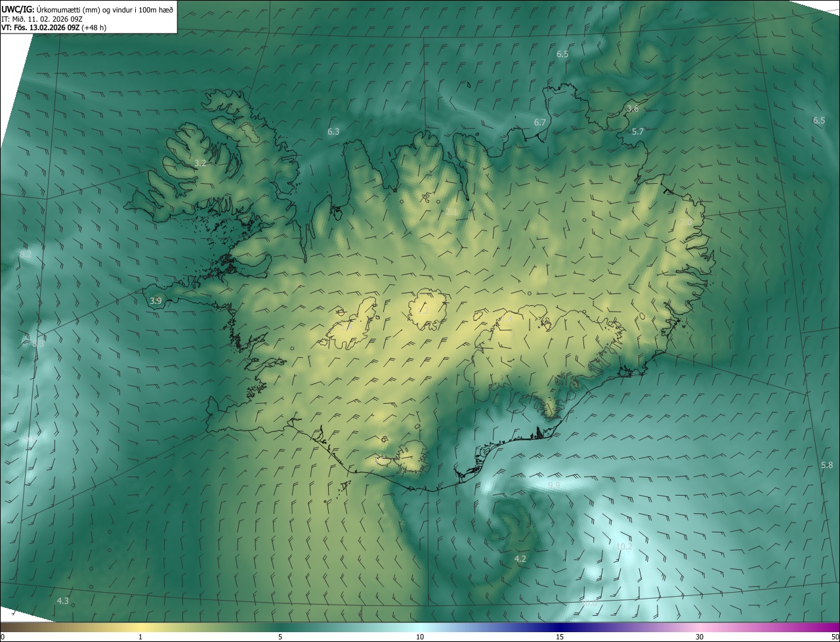840x642 pixels.
Task: Click the "VT: Fös. 13.02.2026 09Z (+48 h)" line
Action: coord(54,28)
